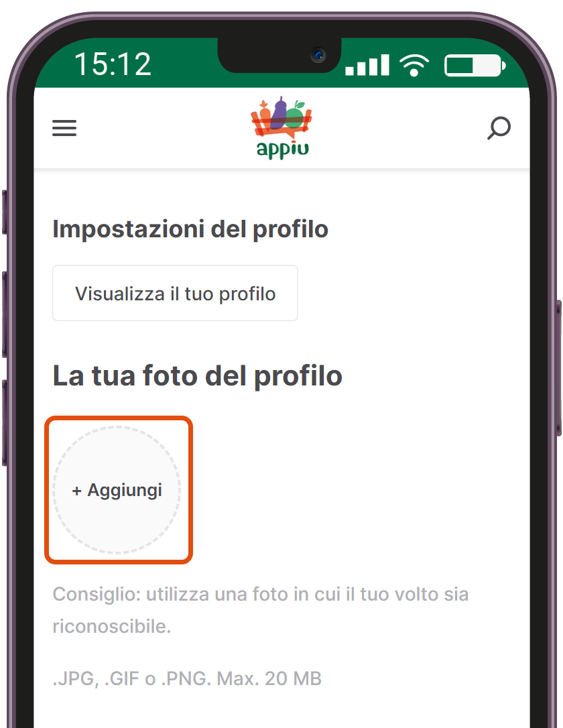The width and height of the screenshot is (563, 728).
Task: Tap the Wi-Fi status icon
Action: click(x=414, y=64)
